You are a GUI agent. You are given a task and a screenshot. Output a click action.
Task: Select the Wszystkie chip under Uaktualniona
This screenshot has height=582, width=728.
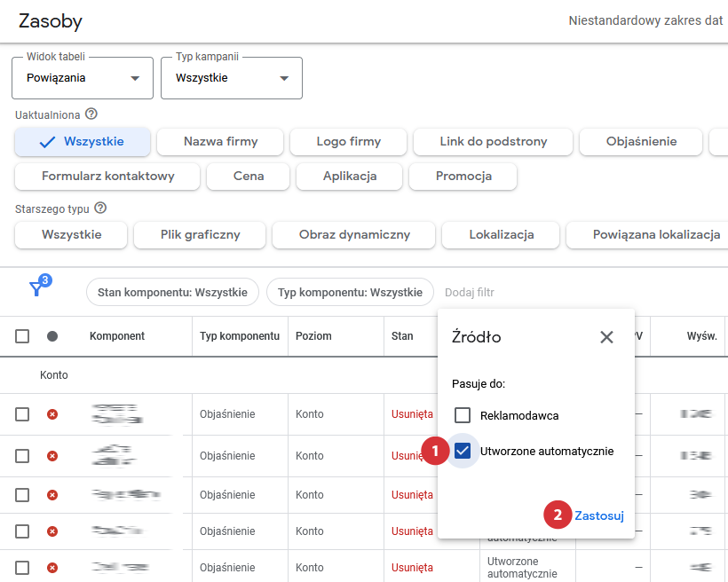point(83,142)
